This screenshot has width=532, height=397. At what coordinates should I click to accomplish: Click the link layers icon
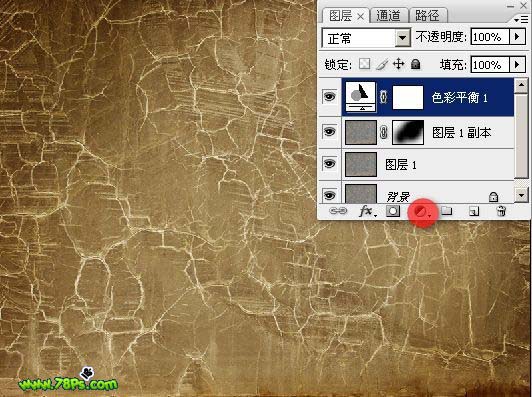pos(338,211)
